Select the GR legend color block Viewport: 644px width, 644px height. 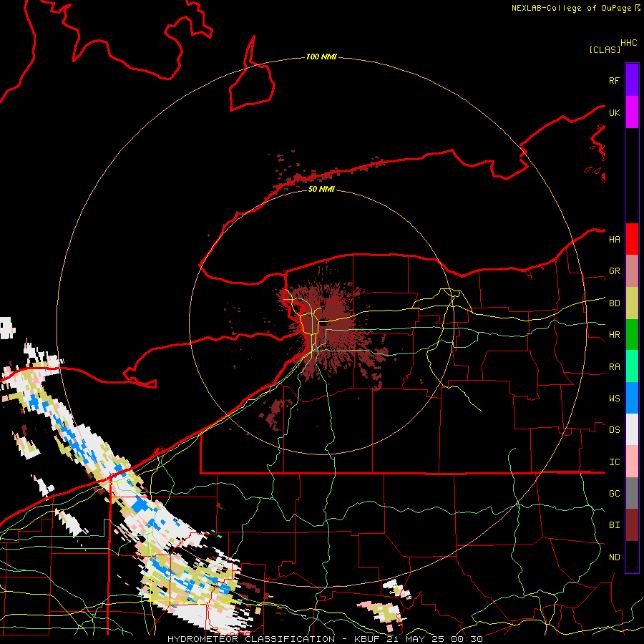(x=632, y=271)
